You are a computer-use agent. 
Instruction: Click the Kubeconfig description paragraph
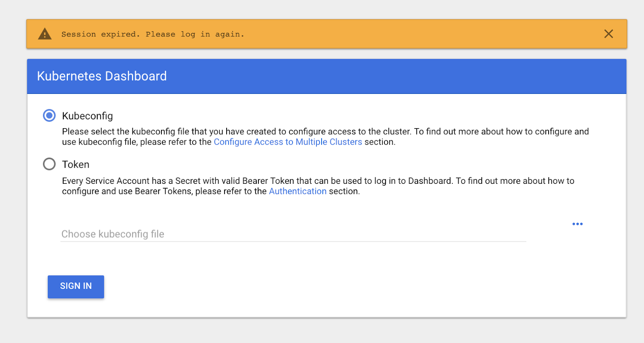click(325, 132)
